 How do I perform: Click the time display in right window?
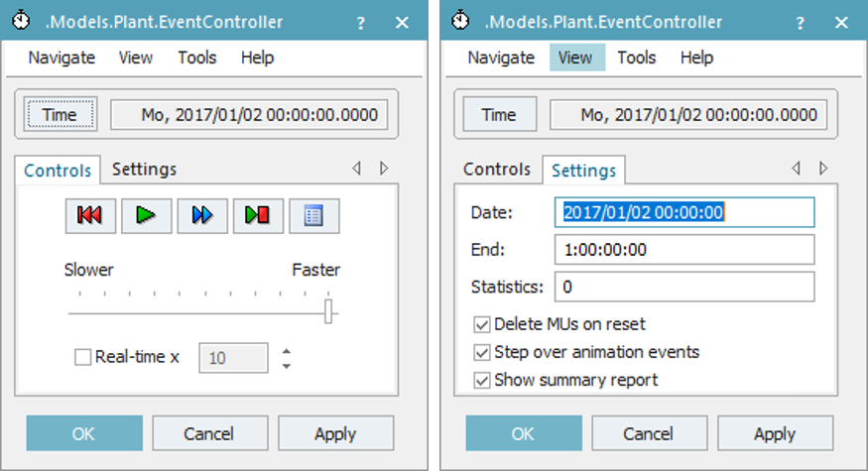pyautogui.click(x=688, y=115)
